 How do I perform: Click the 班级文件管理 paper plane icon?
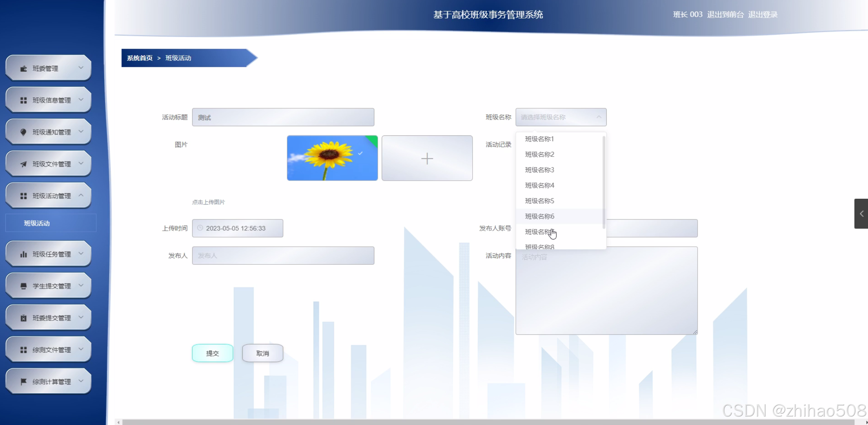[23, 164]
